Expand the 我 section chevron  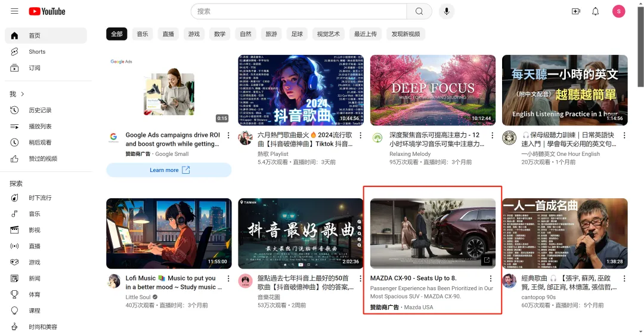pyautogui.click(x=23, y=94)
